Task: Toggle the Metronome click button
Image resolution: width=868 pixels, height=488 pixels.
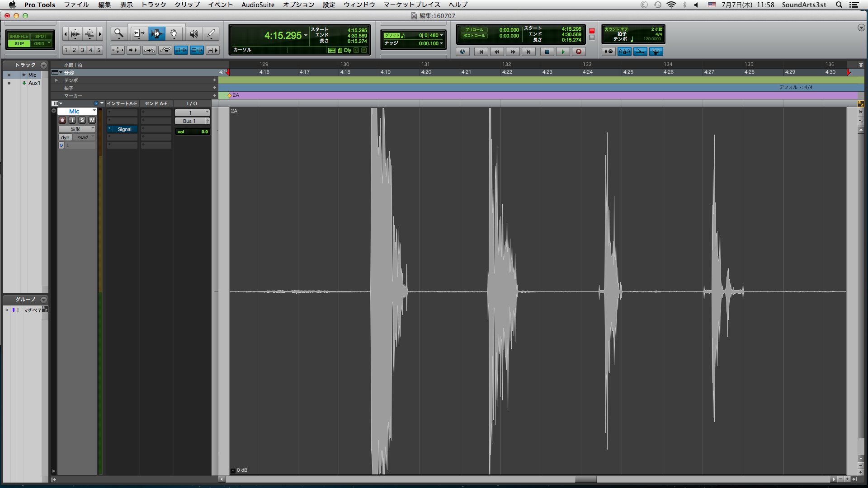Action: [624, 52]
